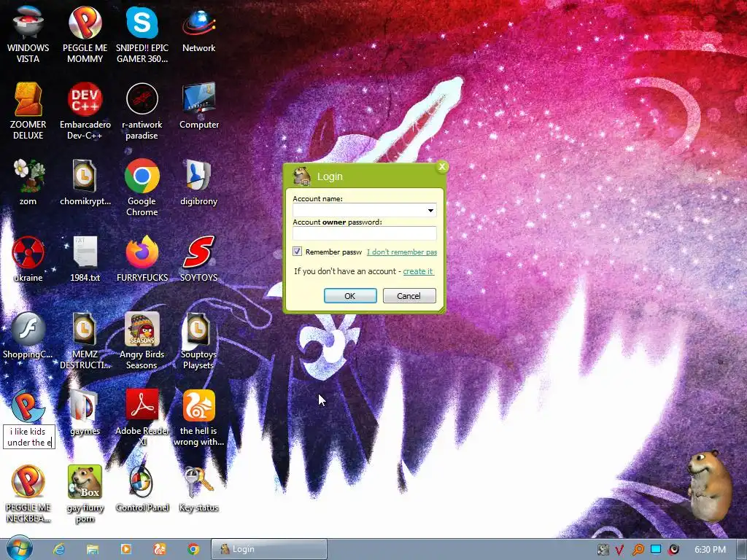Viewport: 747px width, 560px height.
Task: Open Chrome from the taskbar
Action: (x=193, y=549)
